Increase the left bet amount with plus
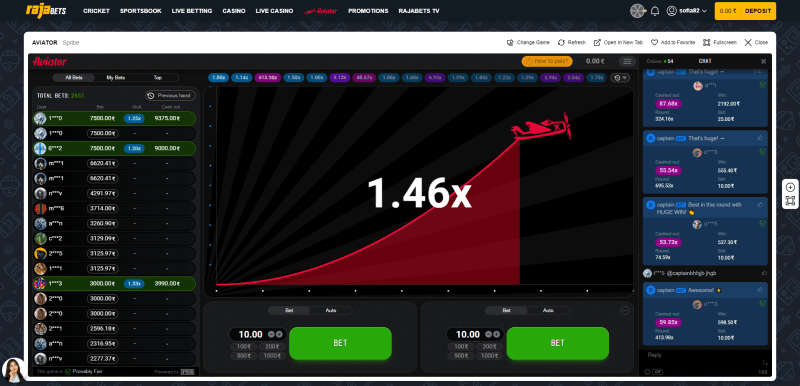The height and width of the screenshot is (386, 800). tap(279, 334)
